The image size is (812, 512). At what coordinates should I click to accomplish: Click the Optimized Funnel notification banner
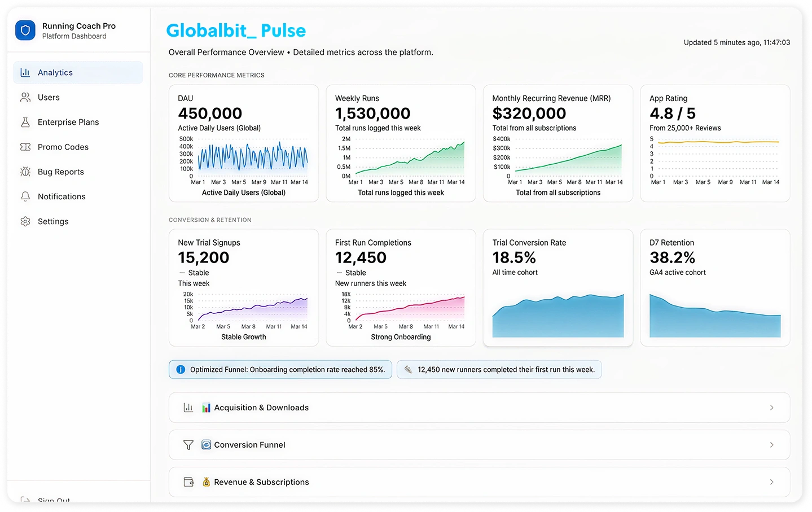pyautogui.click(x=280, y=369)
